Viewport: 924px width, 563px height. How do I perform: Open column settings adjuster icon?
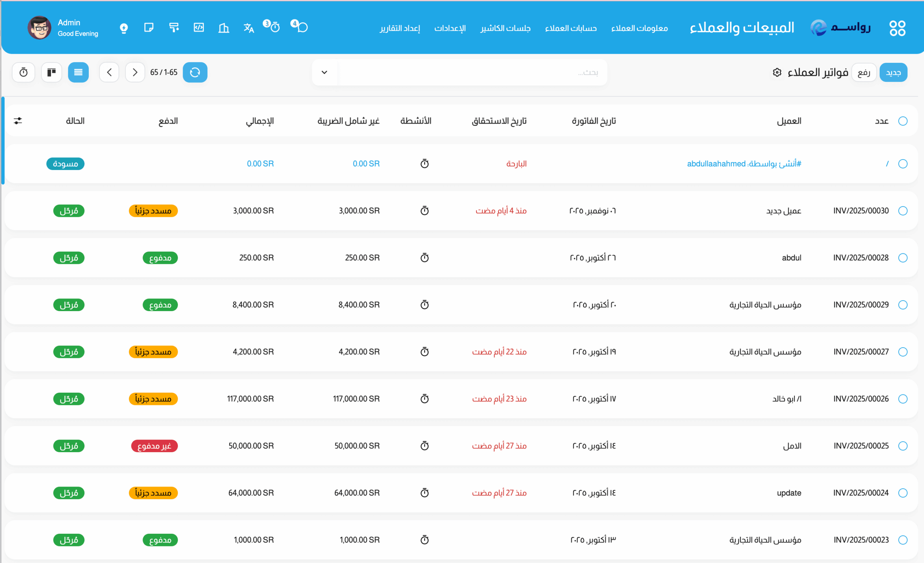point(18,121)
